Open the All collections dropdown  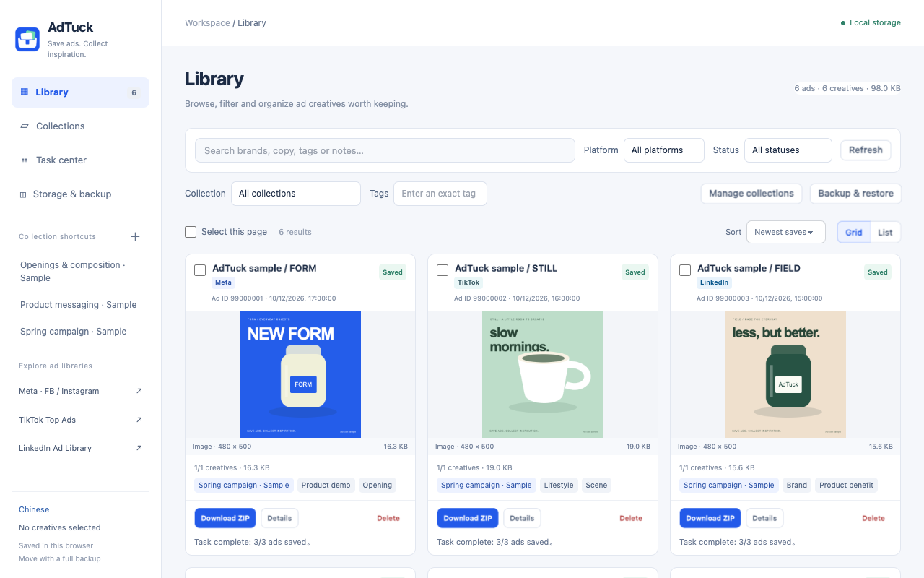click(x=296, y=194)
